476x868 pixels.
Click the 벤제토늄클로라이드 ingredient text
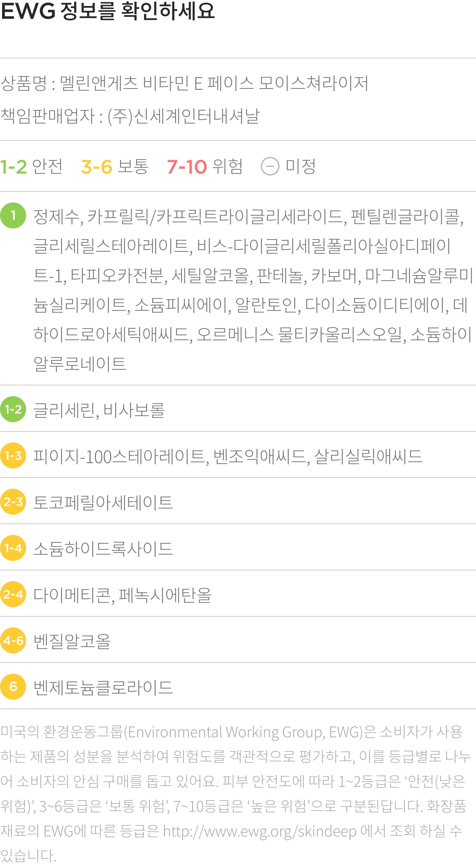pyautogui.click(x=103, y=687)
